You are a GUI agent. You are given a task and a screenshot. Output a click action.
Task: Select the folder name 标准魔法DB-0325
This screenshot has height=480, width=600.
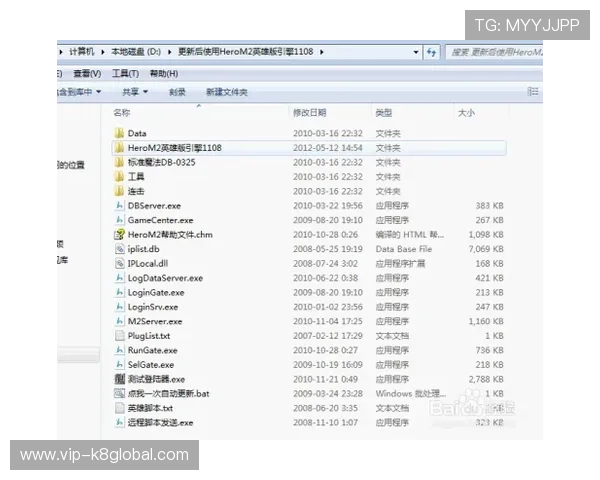pyautogui.click(x=161, y=162)
